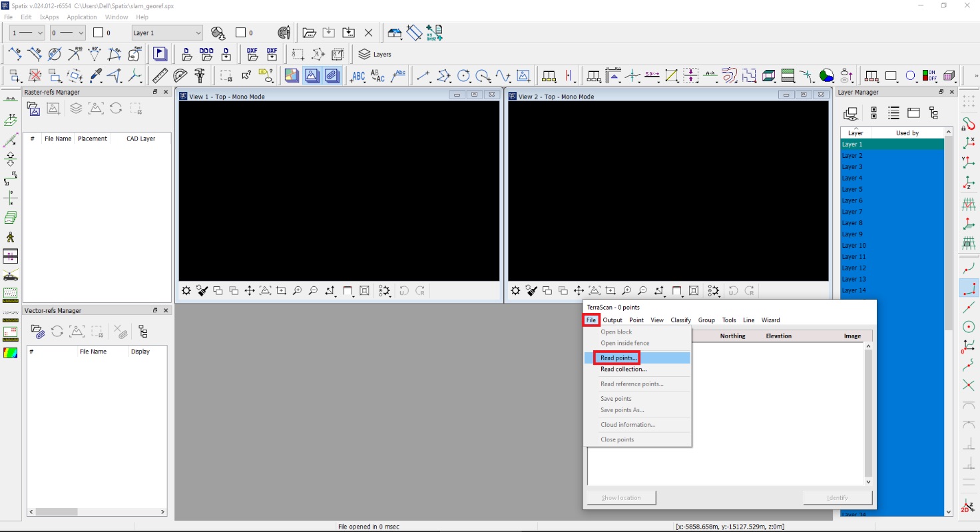Viewport: 980px width, 532px height.
Task: Choose Read points from the File menu
Action: (x=618, y=358)
